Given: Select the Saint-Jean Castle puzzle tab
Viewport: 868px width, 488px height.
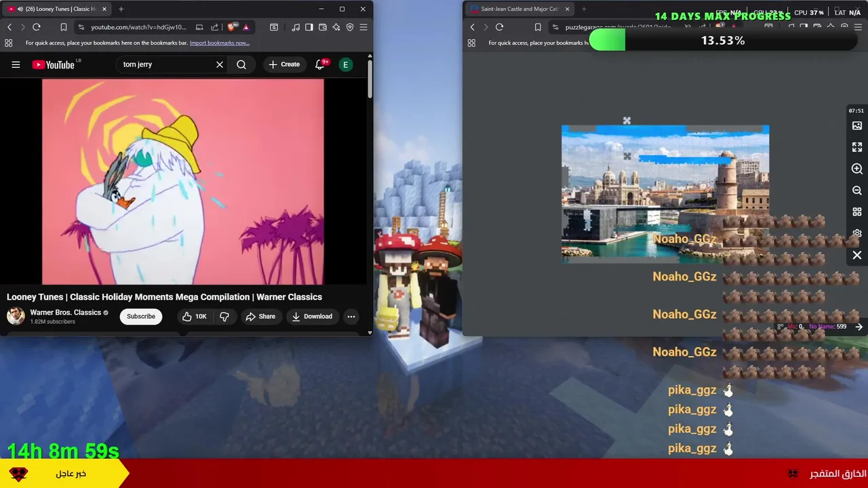Looking at the screenshot, I should 519,9.
